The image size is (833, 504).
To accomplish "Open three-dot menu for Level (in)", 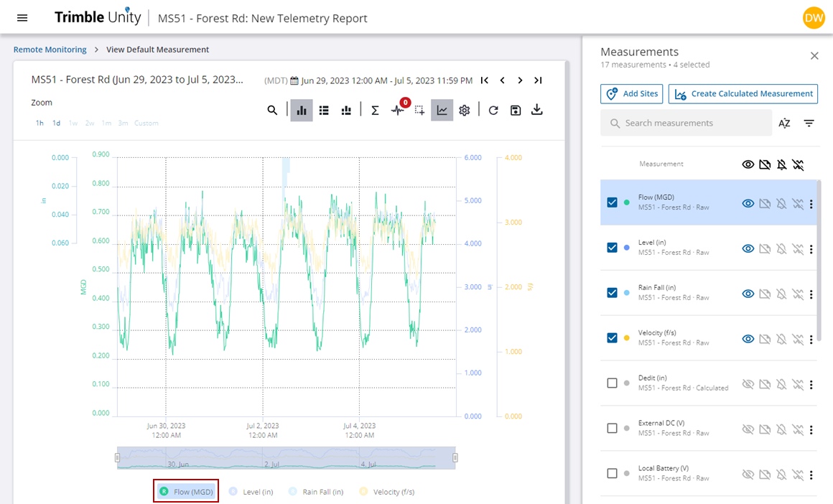I will pyautogui.click(x=811, y=248).
